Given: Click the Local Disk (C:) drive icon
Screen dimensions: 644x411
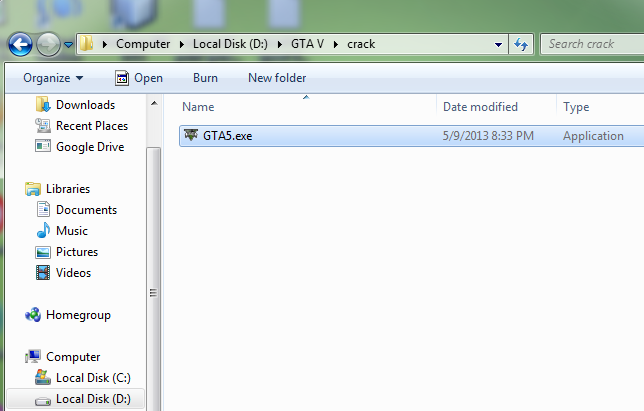Looking at the screenshot, I should pyautogui.click(x=43, y=377).
